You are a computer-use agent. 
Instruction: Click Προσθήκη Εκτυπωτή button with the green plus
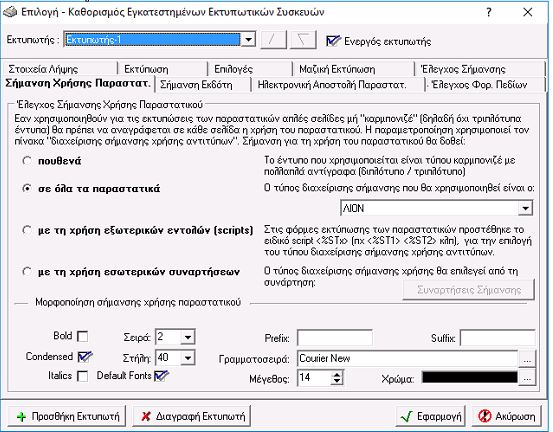(x=66, y=416)
